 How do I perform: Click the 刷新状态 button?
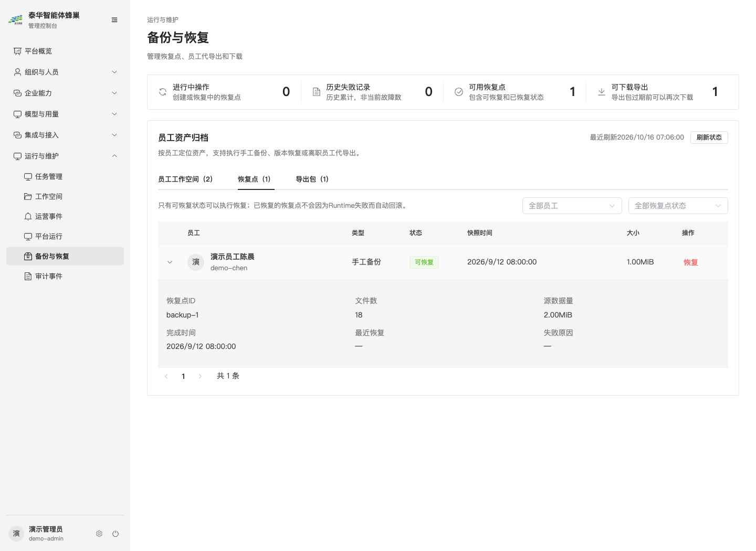pos(709,137)
